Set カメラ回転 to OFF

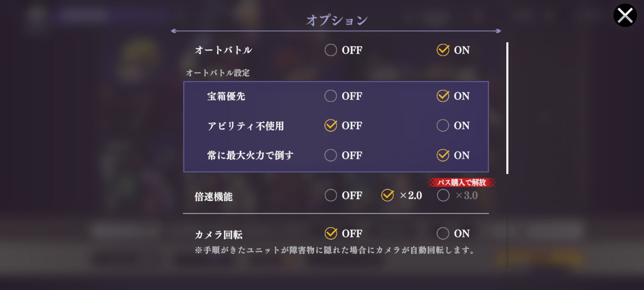(343, 233)
